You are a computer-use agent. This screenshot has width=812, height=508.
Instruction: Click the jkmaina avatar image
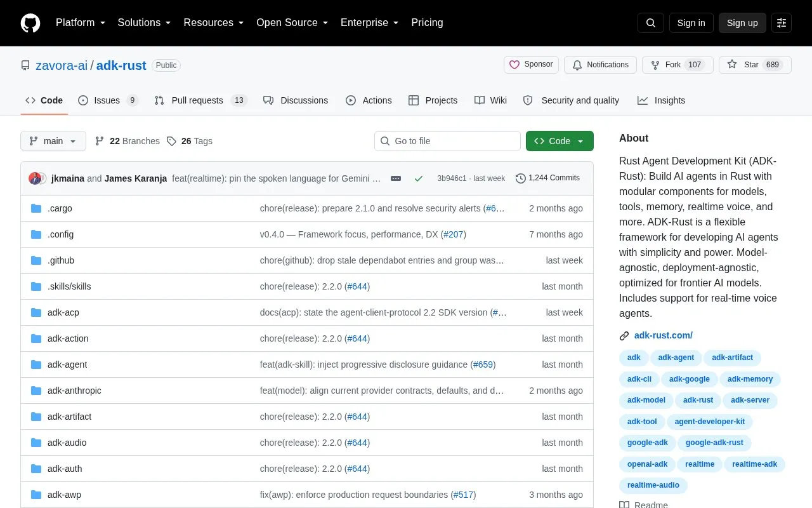tap(35, 178)
